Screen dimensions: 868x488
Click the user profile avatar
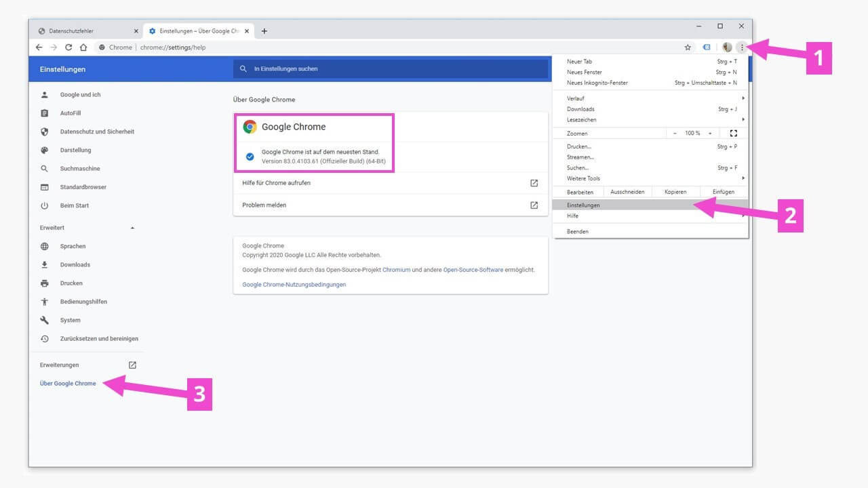point(727,47)
